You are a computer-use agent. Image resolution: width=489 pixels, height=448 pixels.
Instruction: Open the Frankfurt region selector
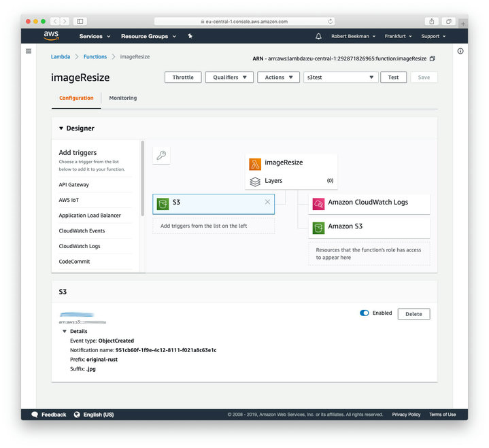(x=398, y=36)
